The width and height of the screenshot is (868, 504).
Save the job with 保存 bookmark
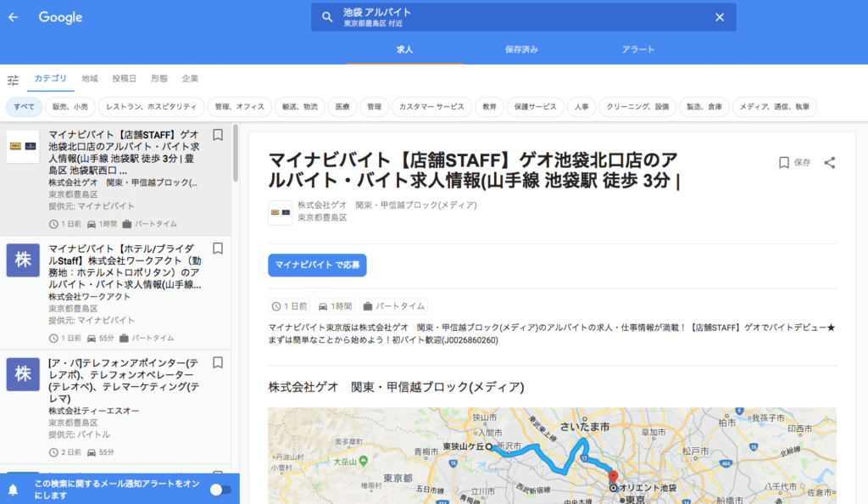click(794, 162)
